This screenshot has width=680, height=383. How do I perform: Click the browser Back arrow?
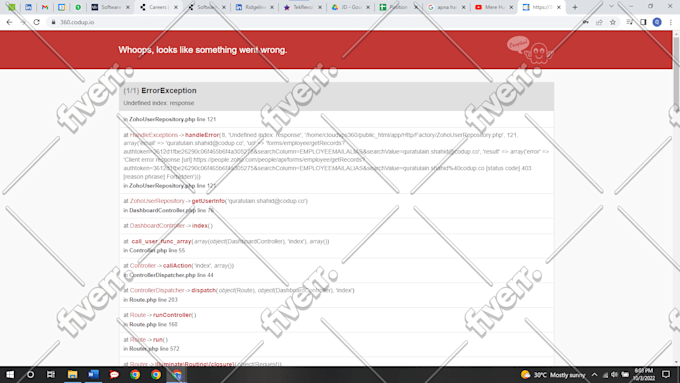[9, 22]
